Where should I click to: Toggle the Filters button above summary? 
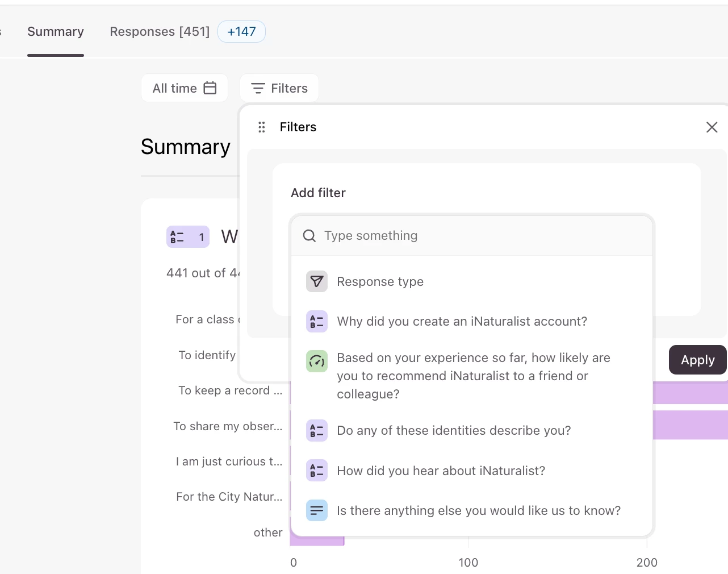tap(279, 88)
